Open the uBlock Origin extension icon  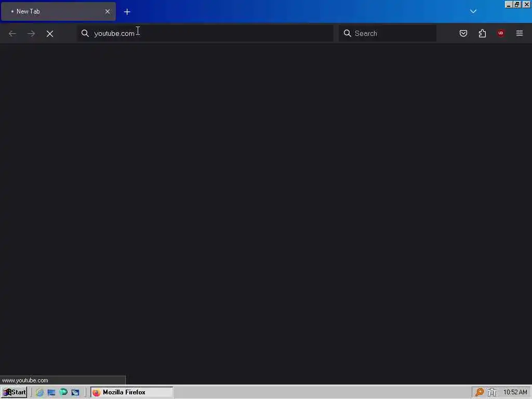coord(501,33)
